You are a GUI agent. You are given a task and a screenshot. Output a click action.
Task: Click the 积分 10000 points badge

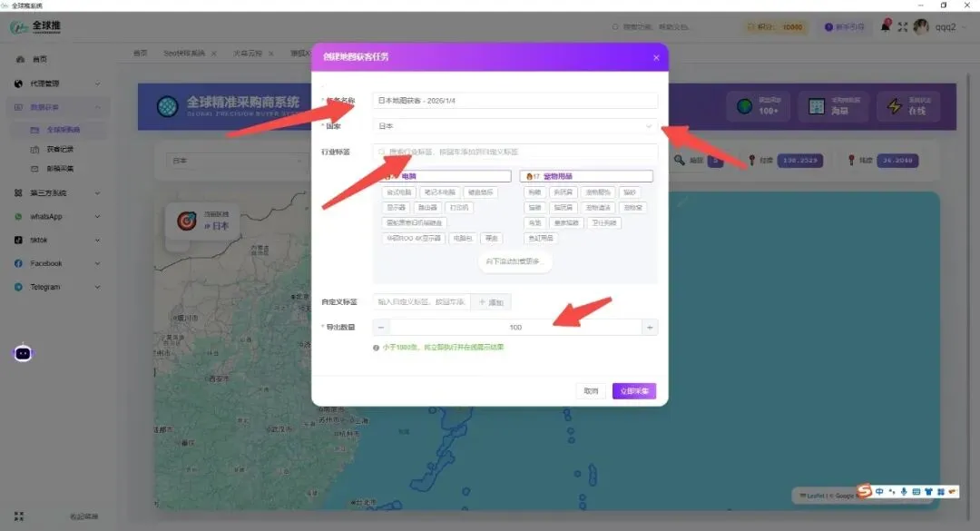(x=776, y=27)
